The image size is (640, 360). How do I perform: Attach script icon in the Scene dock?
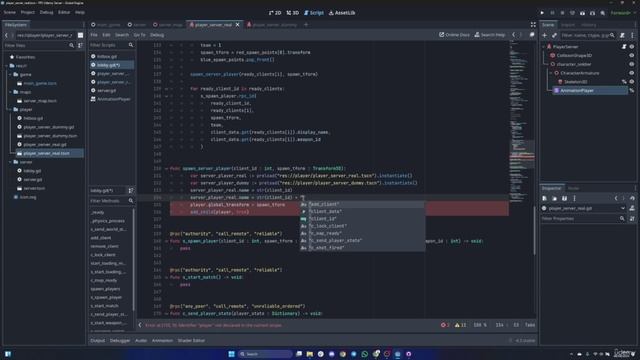point(622,36)
